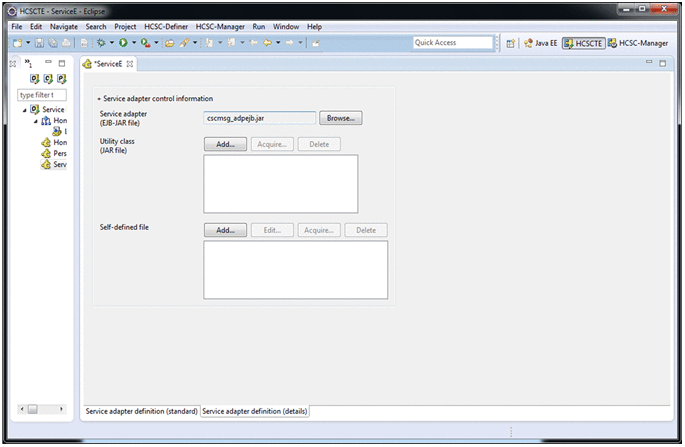685x447 pixels.
Task: Click the Debug bug icon in the toolbar
Action: point(101,44)
